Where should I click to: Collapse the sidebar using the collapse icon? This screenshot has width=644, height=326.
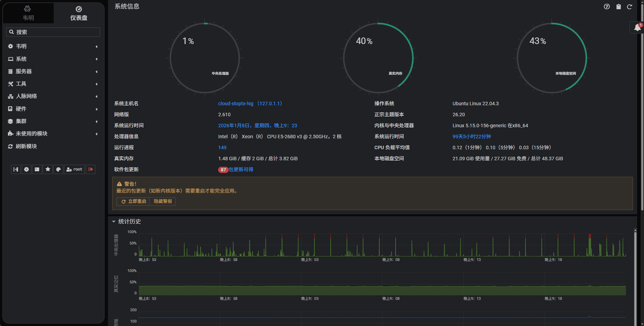15,169
